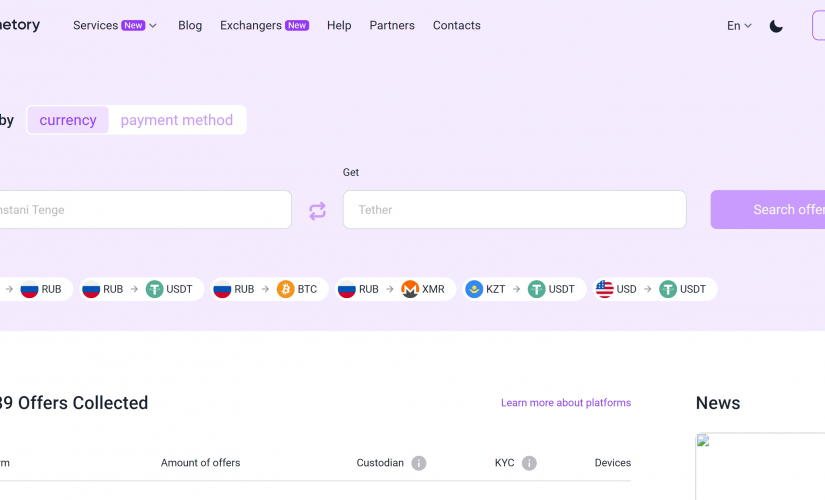Go to the Help page
Image resolution: width=825 pixels, height=500 pixels.
click(x=339, y=25)
